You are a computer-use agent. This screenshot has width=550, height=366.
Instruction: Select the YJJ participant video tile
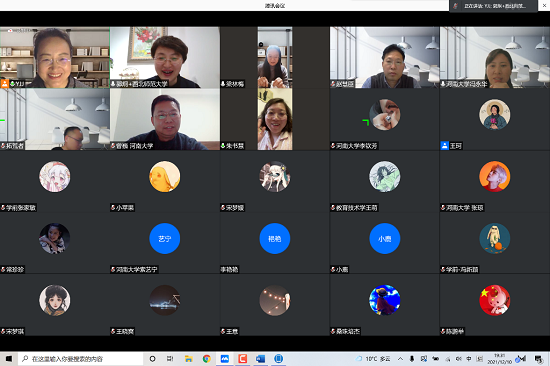pos(55,57)
